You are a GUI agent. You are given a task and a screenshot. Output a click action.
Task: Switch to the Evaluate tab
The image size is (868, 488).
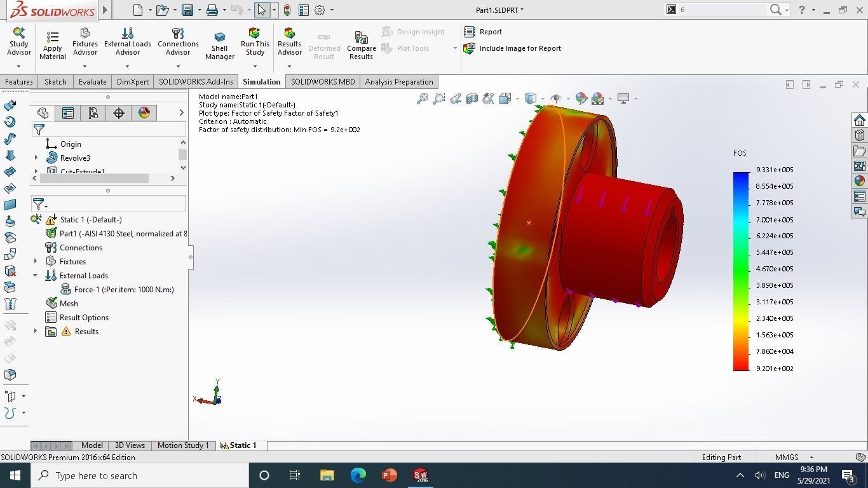(x=92, y=81)
